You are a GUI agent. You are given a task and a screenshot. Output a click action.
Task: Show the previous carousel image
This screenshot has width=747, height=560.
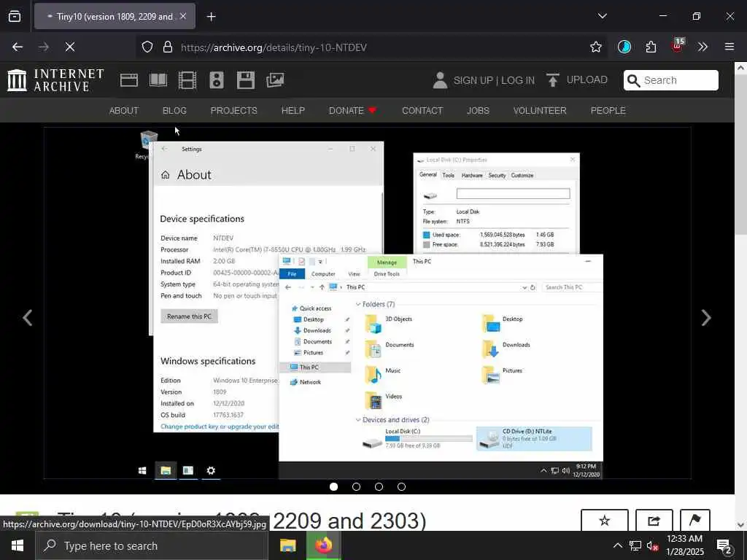28,318
